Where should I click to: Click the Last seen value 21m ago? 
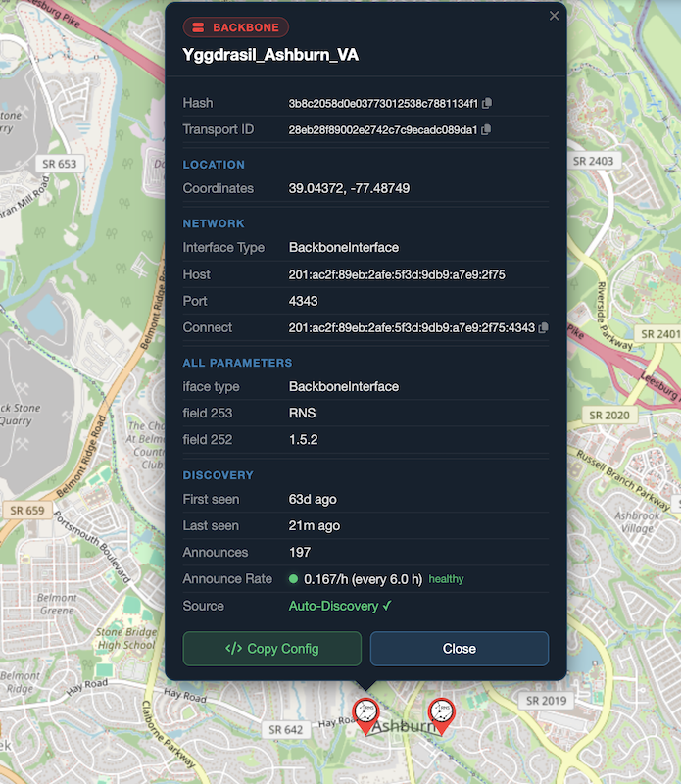click(x=314, y=526)
